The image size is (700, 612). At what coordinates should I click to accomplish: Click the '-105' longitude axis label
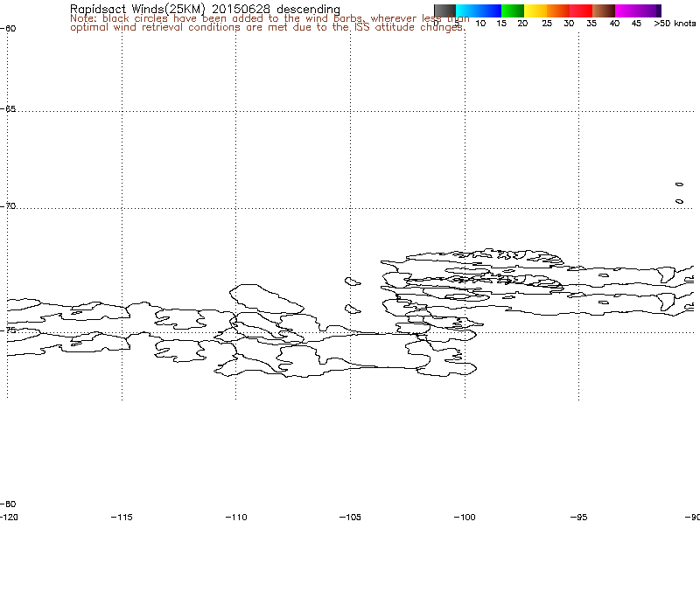click(350, 518)
